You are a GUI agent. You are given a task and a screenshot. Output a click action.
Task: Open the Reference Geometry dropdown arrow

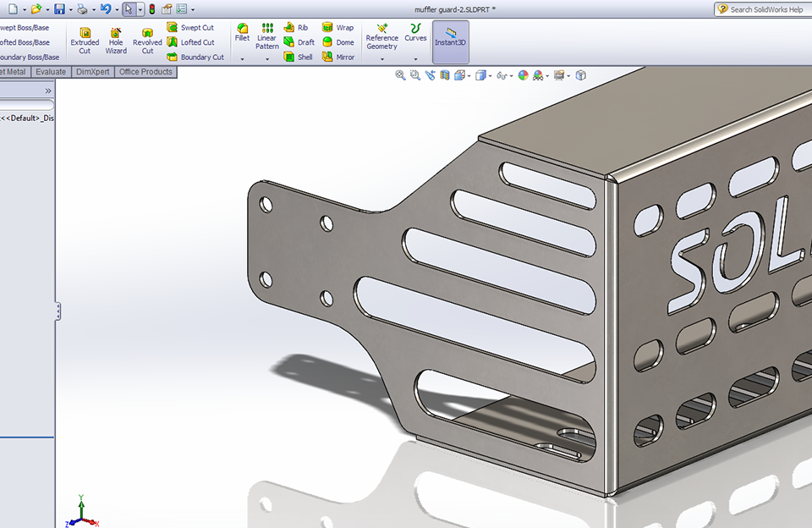click(x=381, y=59)
